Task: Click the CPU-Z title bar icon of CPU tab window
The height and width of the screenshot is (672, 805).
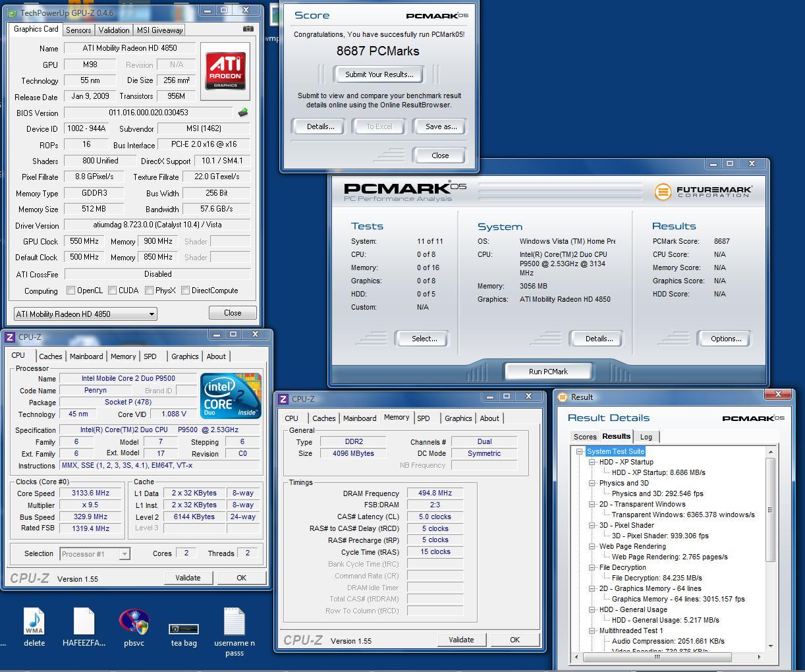Action: click(10, 337)
